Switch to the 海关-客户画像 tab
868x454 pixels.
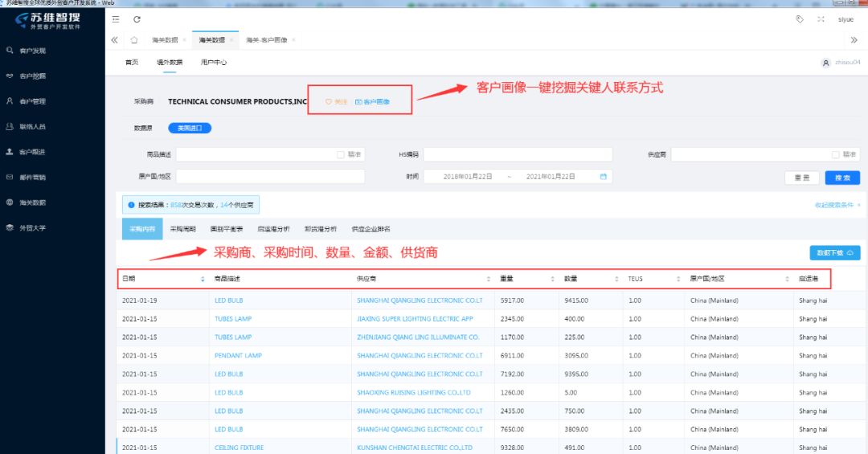266,40
